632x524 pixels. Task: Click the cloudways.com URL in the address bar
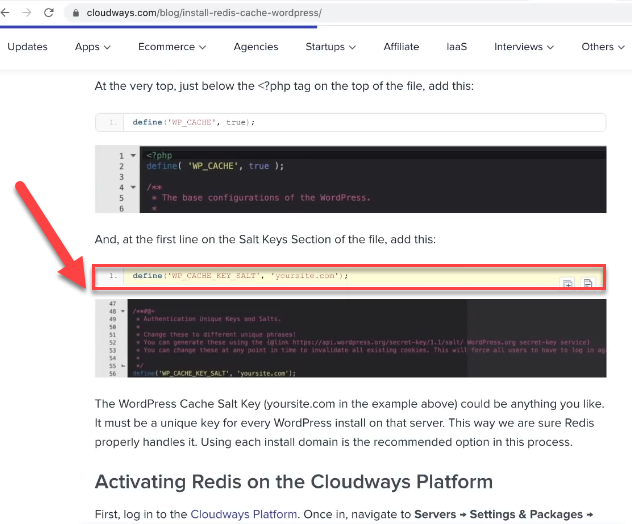tap(204, 13)
